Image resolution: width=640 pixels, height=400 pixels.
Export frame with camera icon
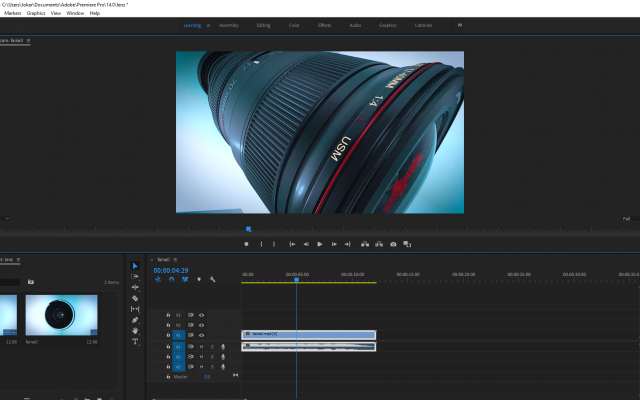click(393, 244)
